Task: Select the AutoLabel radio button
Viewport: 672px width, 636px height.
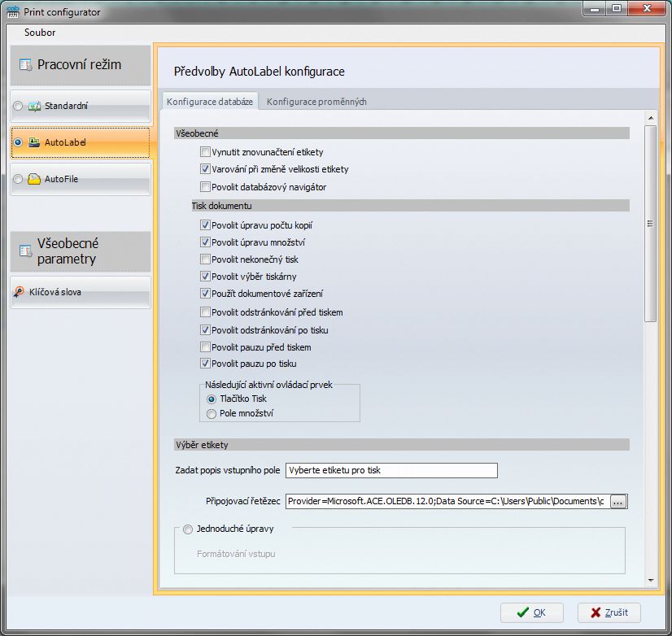Action: point(18,142)
